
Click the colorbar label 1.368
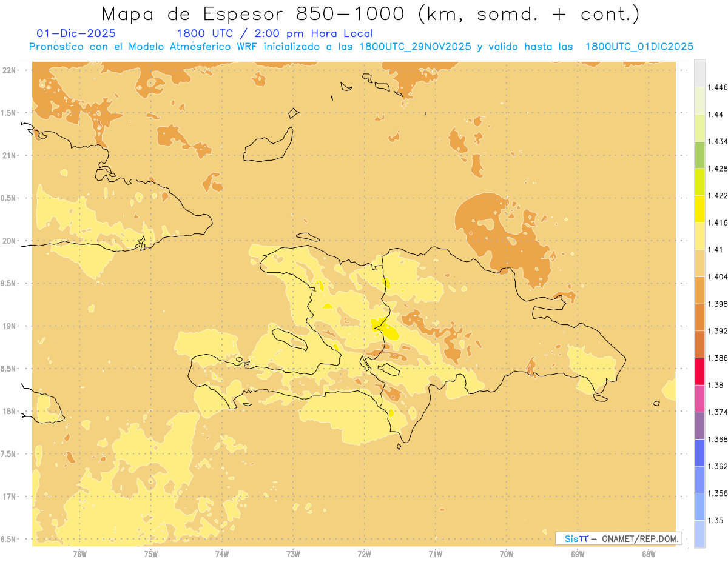tap(718, 439)
